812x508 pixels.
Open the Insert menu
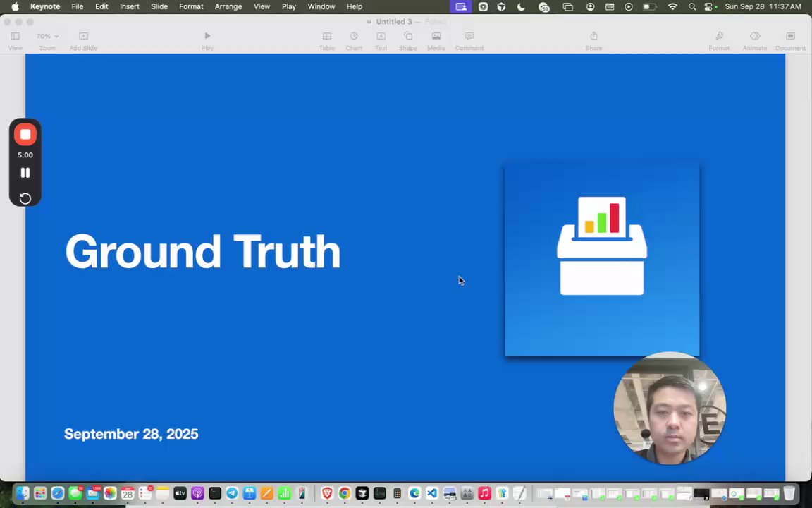coord(130,7)
